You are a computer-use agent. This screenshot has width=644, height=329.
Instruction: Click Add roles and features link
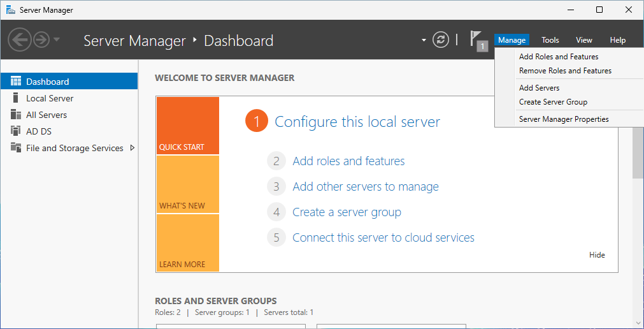(x=348, y=161)
